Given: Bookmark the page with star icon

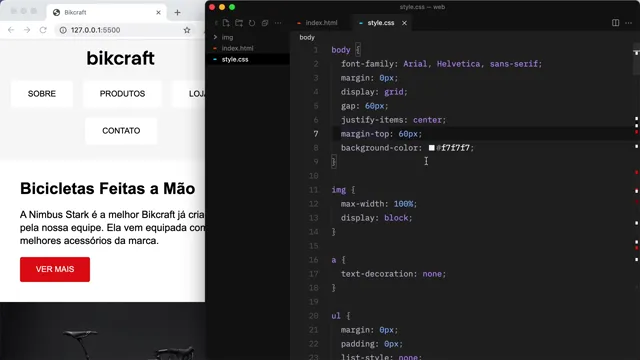Looking at the screenshot, I should click(x=187, y=30).
